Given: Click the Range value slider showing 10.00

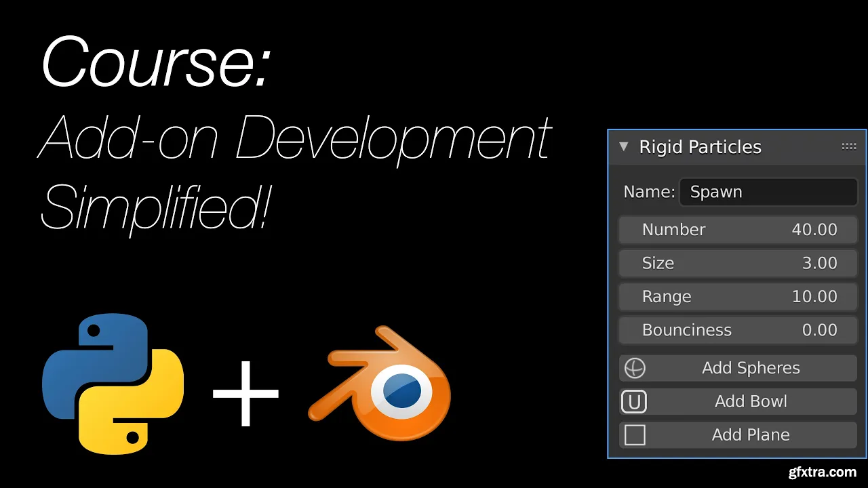Looking at the screenshot, I should point(738,297).
